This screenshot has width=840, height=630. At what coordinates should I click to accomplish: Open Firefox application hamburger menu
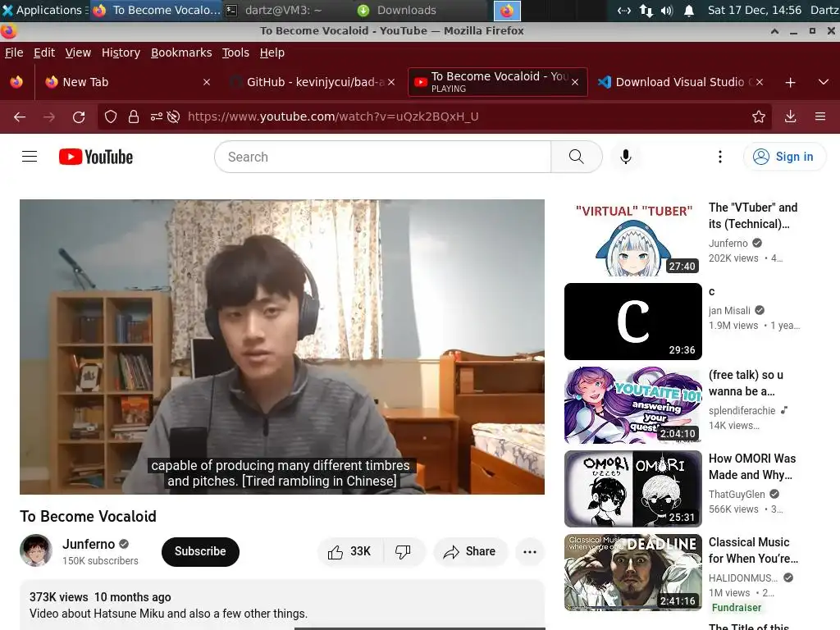pos(820,116)
